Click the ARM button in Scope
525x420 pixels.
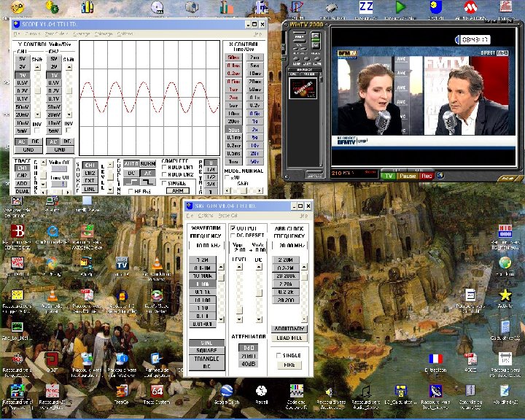(x=178, y=190)
